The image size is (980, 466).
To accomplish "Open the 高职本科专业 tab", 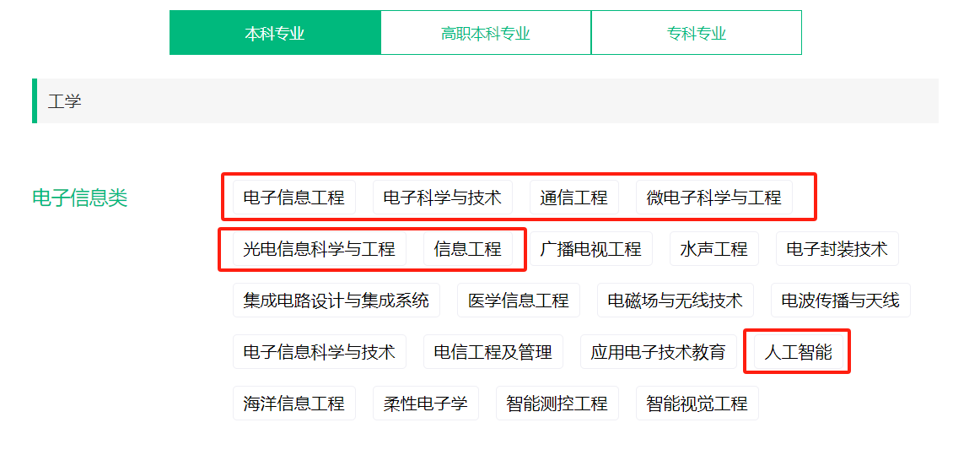I will [486, 33].
